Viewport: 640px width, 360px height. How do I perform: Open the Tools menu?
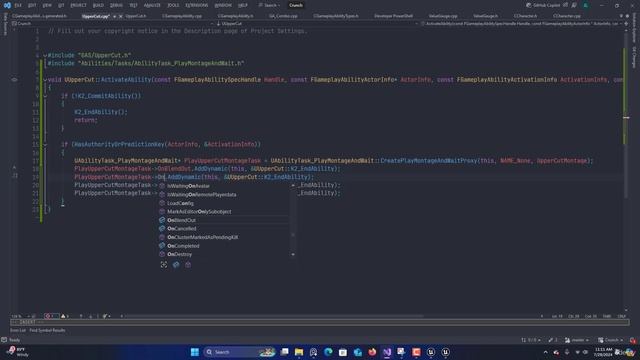pos(173,5)
